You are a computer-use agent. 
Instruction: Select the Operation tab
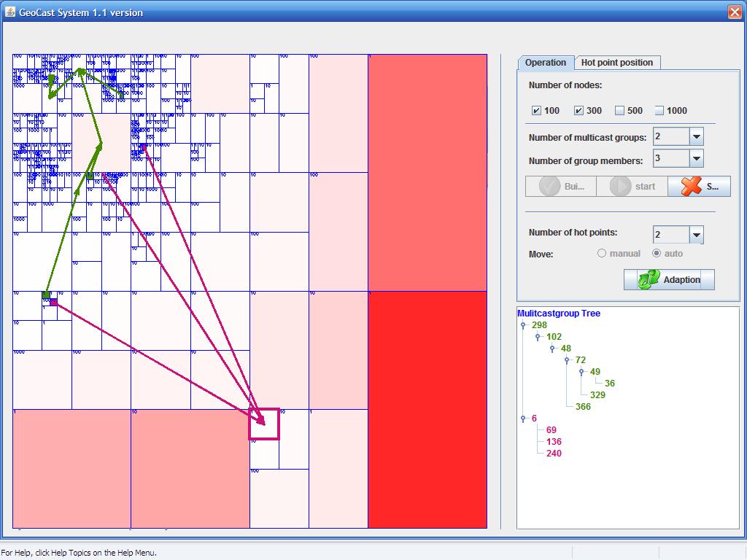tap(545, 63)
